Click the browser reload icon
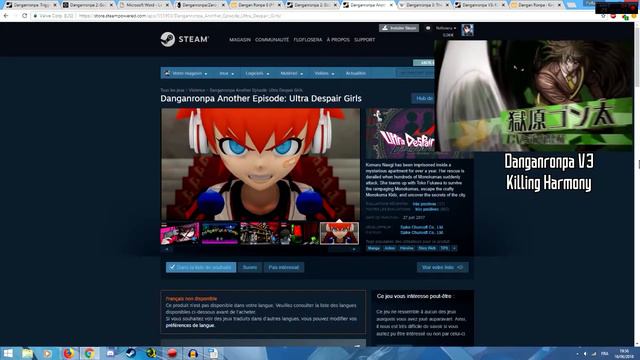This screenshot has height=360, width=640. (x=24, y=16)
